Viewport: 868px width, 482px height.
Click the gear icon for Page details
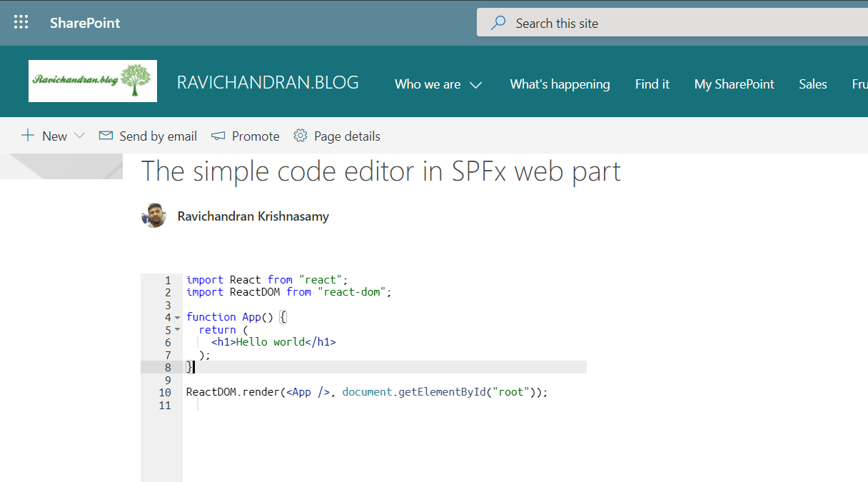point(301,136)
